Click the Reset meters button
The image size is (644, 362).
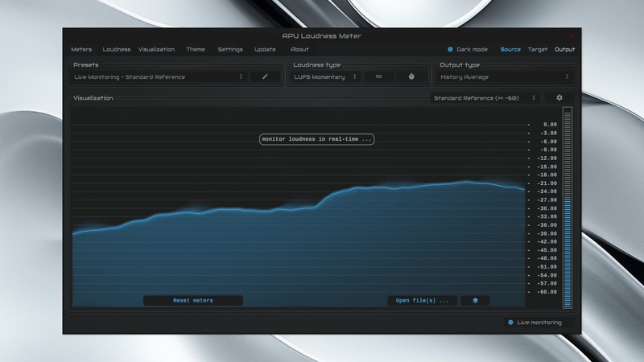[193, 300]
